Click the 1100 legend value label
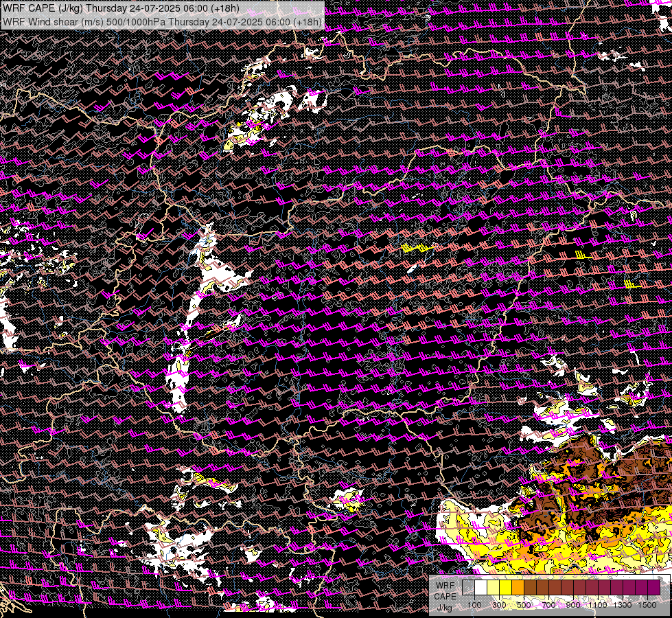The image size is (672, 618). click(598, 605)
